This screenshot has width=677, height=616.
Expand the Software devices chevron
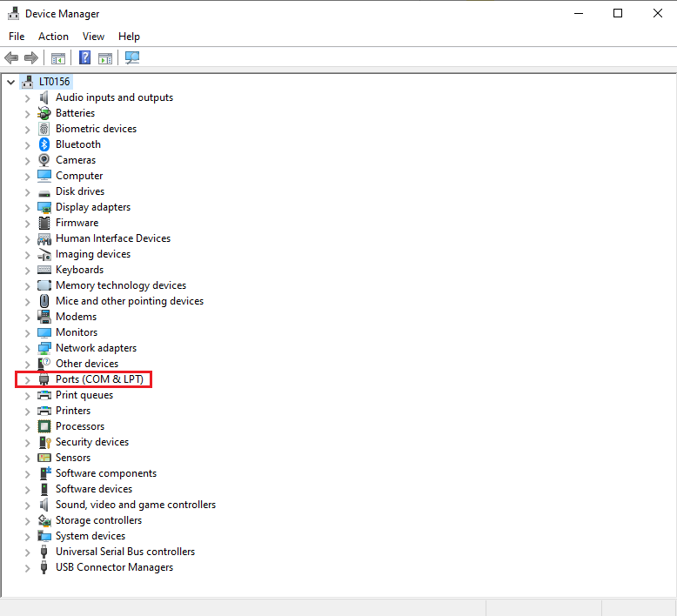(27, 490)
